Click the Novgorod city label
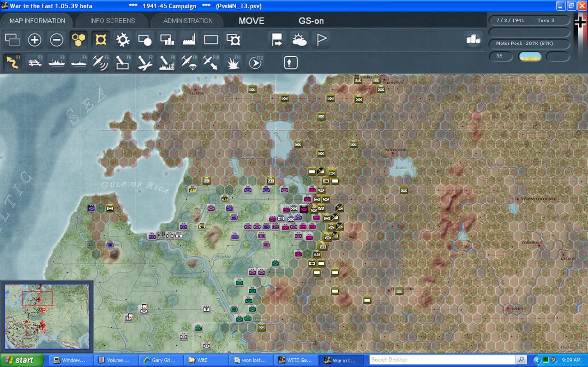The width and height of the screenshot is (588, 367). 396,150
